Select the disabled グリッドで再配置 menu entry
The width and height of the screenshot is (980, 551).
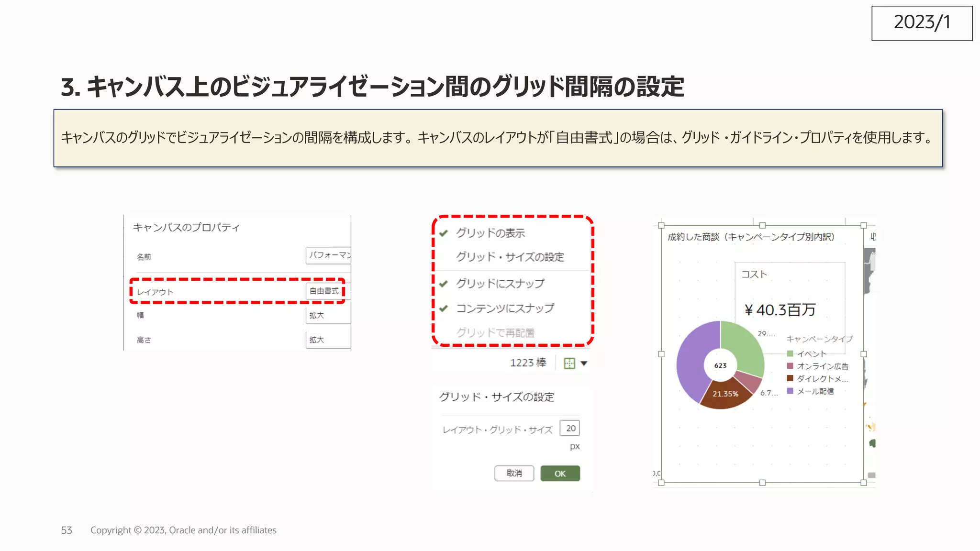495,333
